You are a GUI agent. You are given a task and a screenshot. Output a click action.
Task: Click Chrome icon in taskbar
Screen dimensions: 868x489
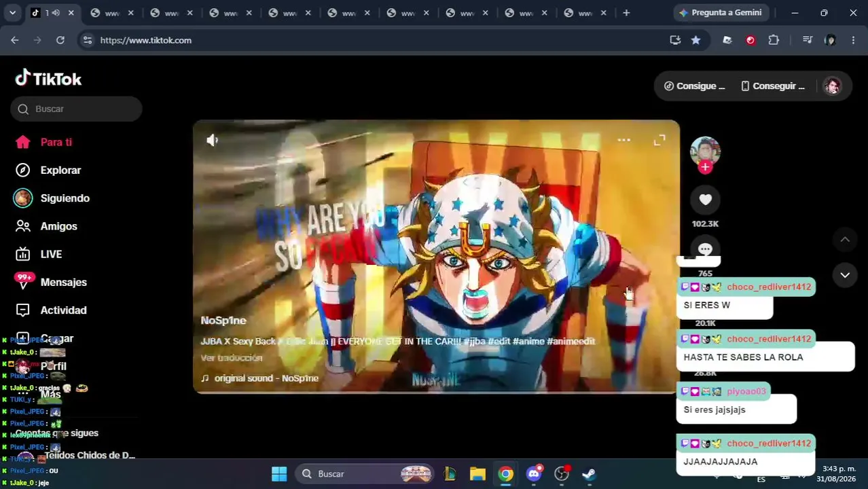(x=506, y=473)
